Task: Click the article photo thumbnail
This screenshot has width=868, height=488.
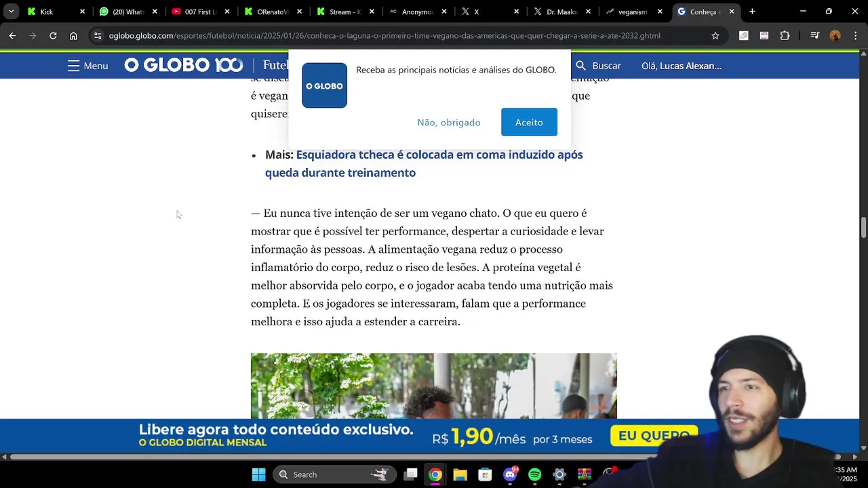Action: coord(434,386)
